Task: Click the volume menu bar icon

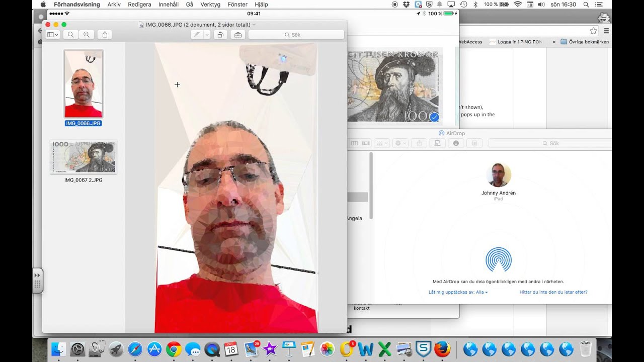Action: (541, 5)
